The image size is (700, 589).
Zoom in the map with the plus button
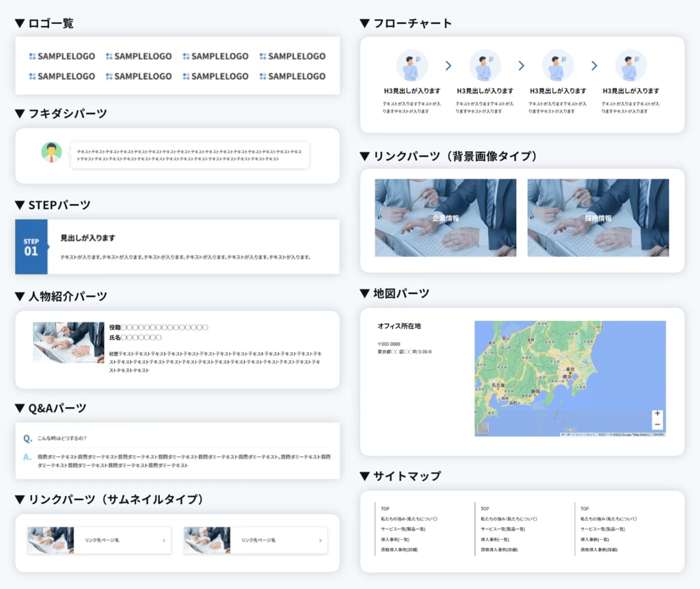(x=657, y=414)
